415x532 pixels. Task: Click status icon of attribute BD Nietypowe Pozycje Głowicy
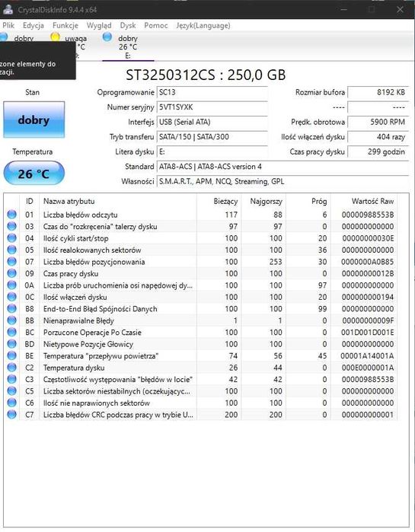coord(12,344)
